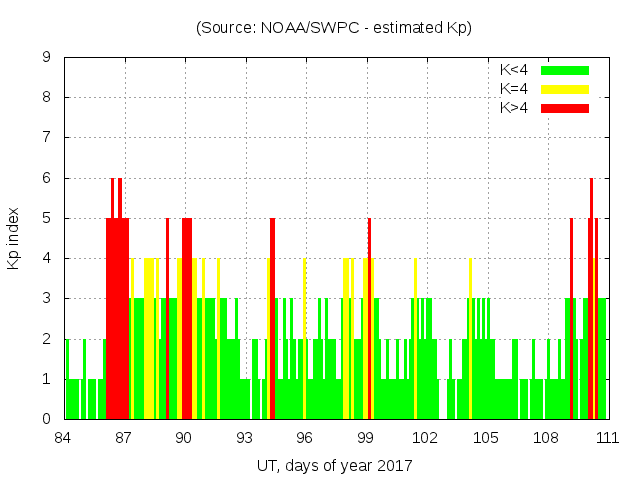Click the x-axis tick label 111
The image size is (640, 480).
[606, 437]
